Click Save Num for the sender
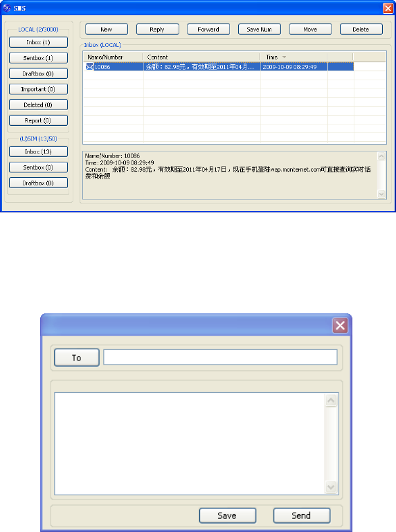 [260, 29]
